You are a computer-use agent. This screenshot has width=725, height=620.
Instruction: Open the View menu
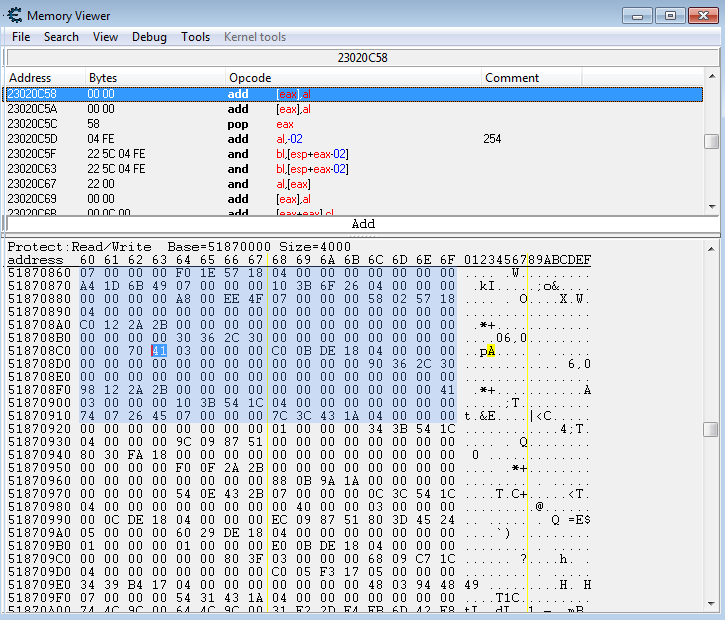point(105,37)
